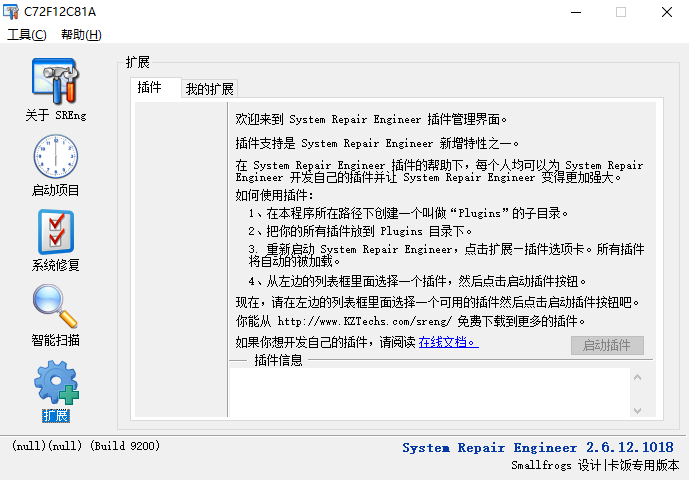Open the 帮助(H) menu
This screenshot has height=480, width=689.
[x=81, y=34]
